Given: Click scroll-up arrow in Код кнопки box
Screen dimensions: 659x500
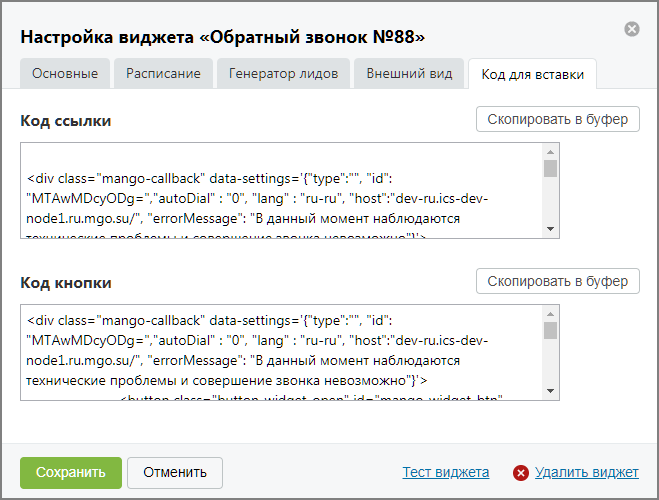Looking at the screenshot, I should click(551, 314).
